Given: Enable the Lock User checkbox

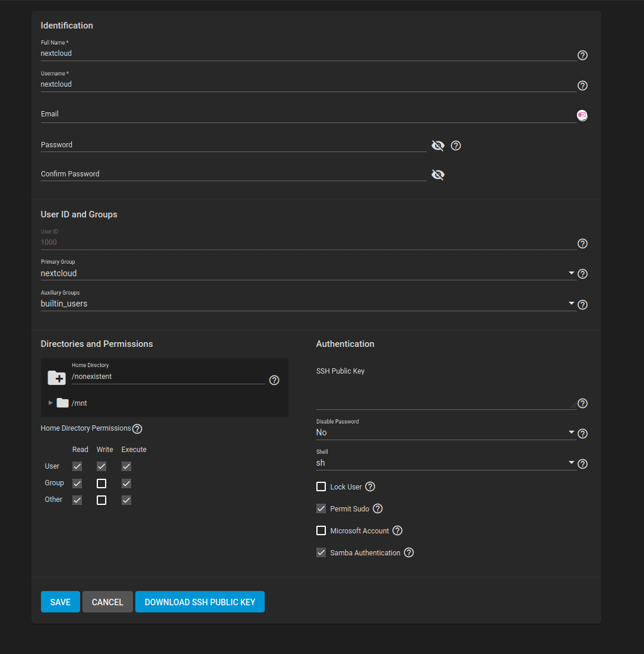Looking at the screenshot, I should [x=321, y=486].
